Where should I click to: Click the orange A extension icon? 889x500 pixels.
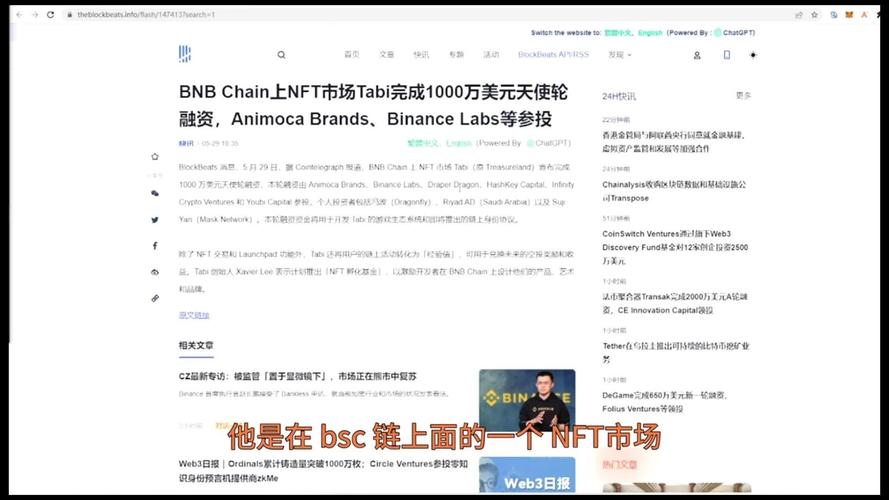click(864, 15)
